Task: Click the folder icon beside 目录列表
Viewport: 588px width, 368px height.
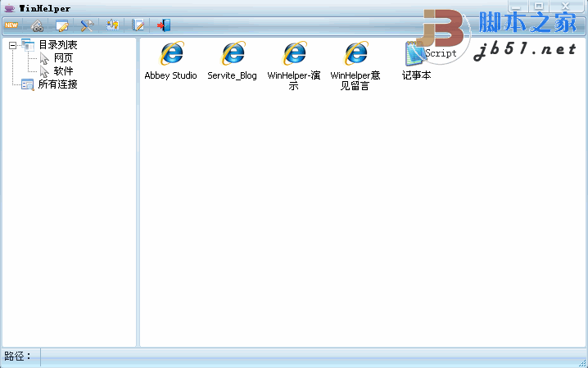Action: tap(28, 45)
